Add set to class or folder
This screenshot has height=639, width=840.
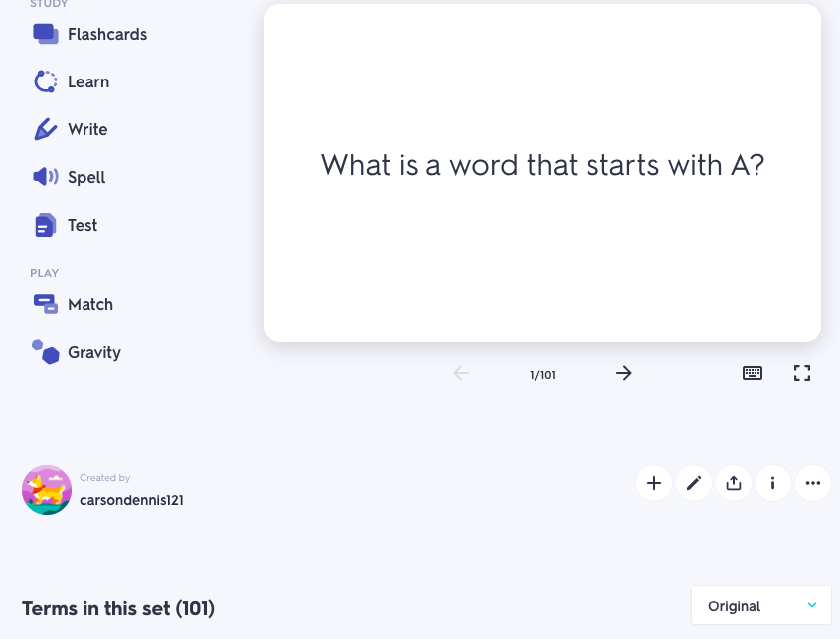pos(654,483)
